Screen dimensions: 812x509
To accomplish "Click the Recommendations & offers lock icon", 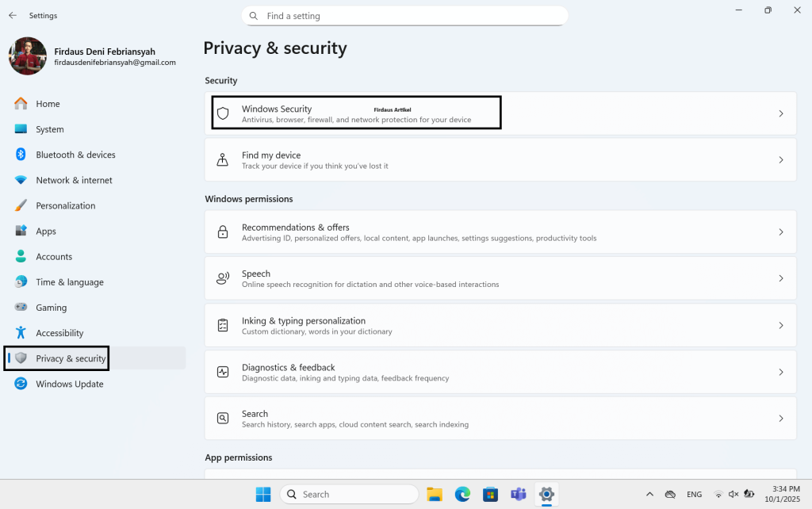I will tap(223, 232).
